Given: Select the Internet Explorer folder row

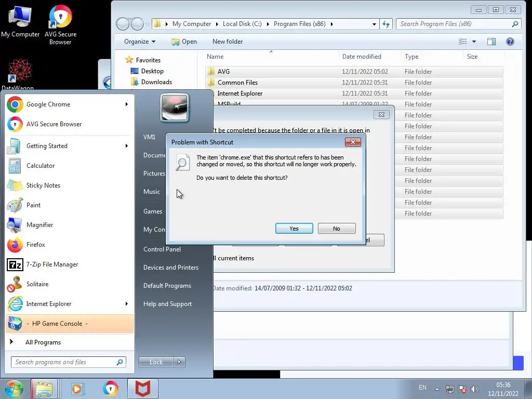Looking at the screenshot, I should 354,94.
